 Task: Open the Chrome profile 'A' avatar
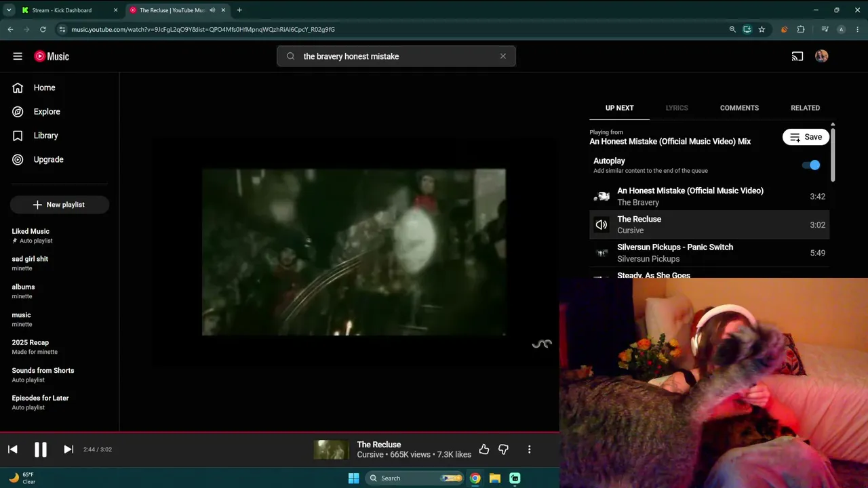(842, 29)
